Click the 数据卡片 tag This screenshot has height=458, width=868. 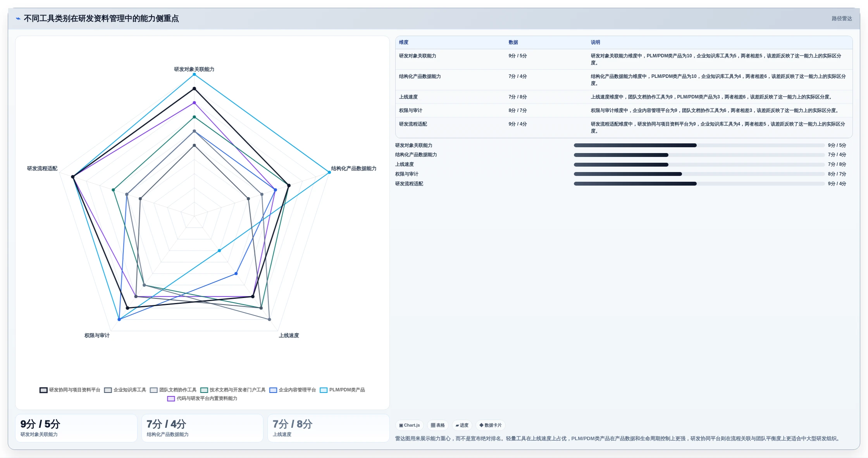491,425
